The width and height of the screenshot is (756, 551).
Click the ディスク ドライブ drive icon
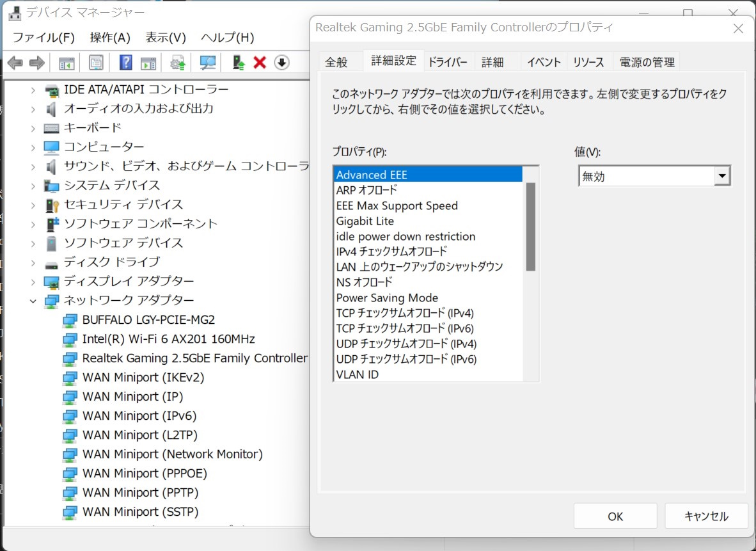coord(51,264)
